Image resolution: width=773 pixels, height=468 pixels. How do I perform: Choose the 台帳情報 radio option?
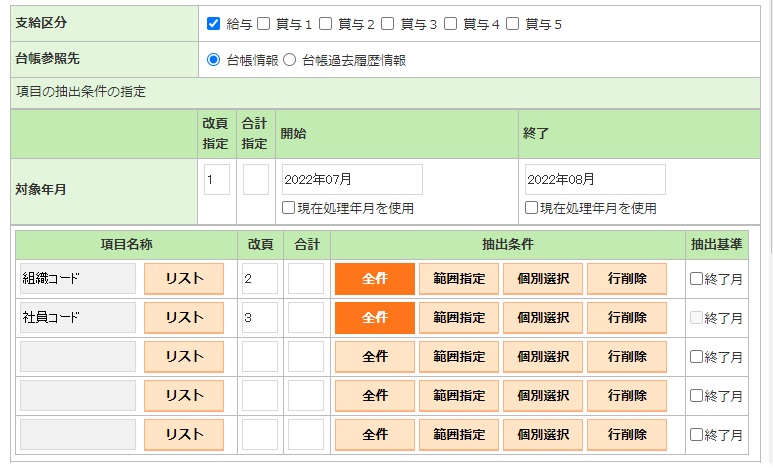[214, 60]
